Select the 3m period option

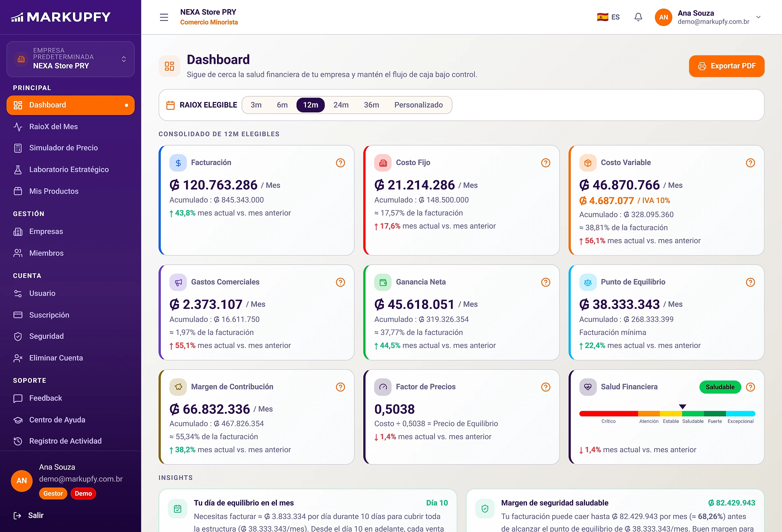256,105
